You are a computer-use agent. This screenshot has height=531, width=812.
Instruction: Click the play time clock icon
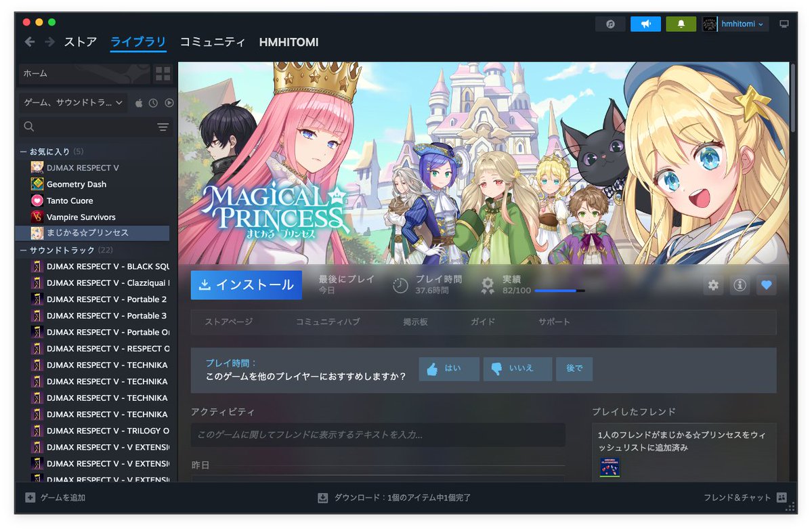point(400,285)
